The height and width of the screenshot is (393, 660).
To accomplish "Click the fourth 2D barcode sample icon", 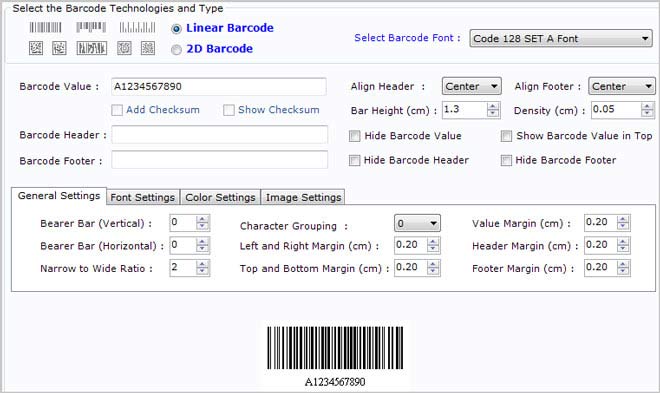I will (124, 48).
